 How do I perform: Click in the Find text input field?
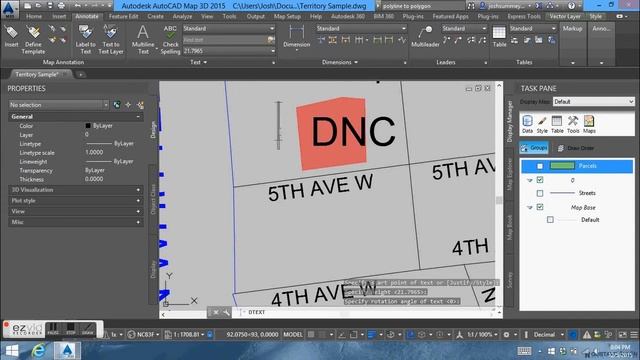pyautogui.click(x=224, y=40)
